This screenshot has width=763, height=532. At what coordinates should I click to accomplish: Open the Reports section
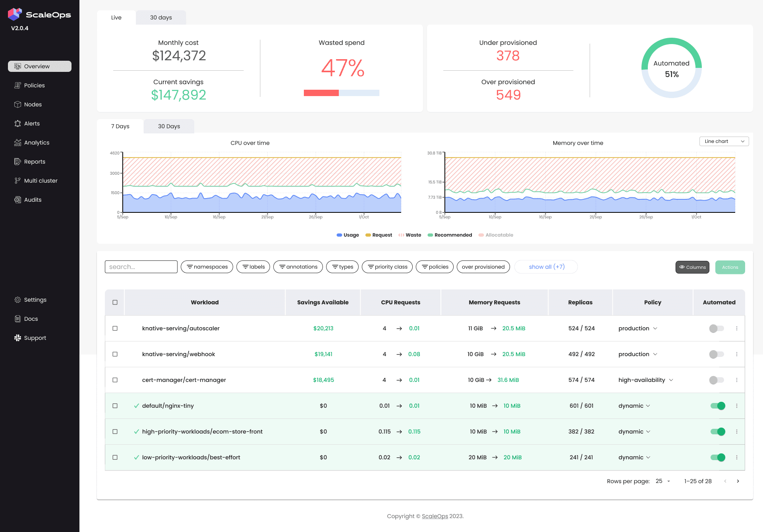35,161
